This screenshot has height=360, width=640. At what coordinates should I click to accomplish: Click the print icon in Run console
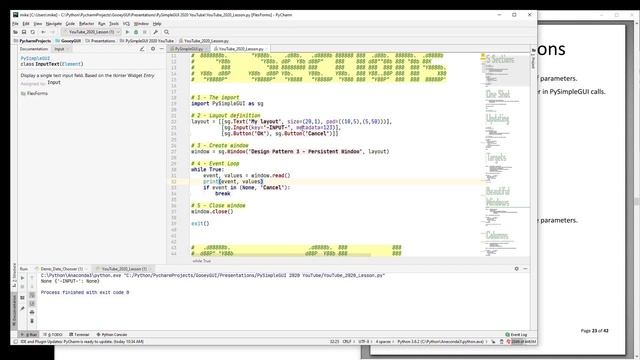pyautogui.click(x=32, y=312)
